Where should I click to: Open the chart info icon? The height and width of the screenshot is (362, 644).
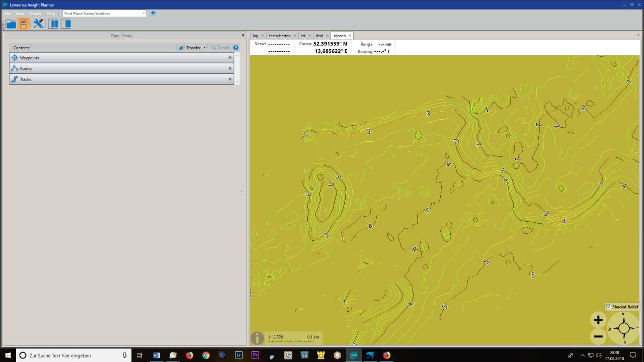coord(257,338)
